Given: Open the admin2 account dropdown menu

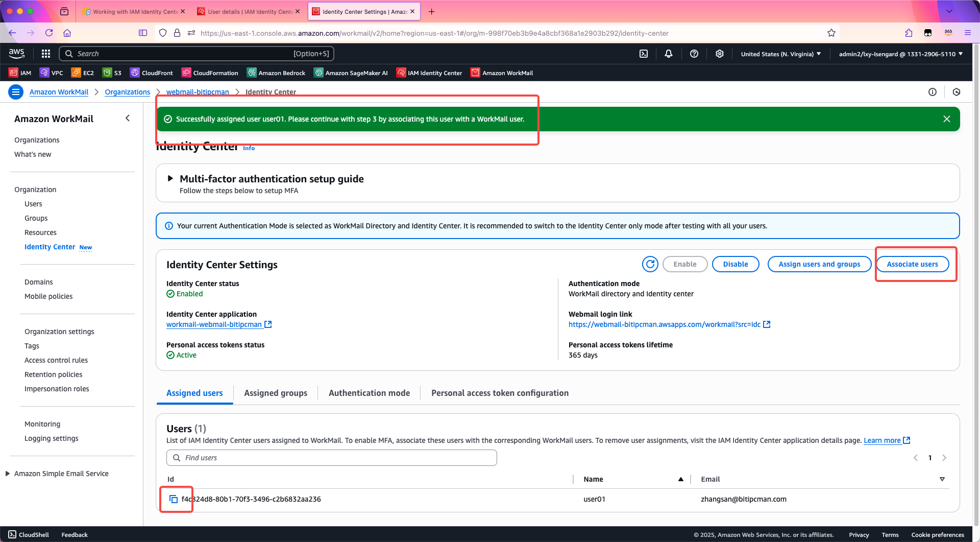Looking at the screenshot, I should [901, 54].
